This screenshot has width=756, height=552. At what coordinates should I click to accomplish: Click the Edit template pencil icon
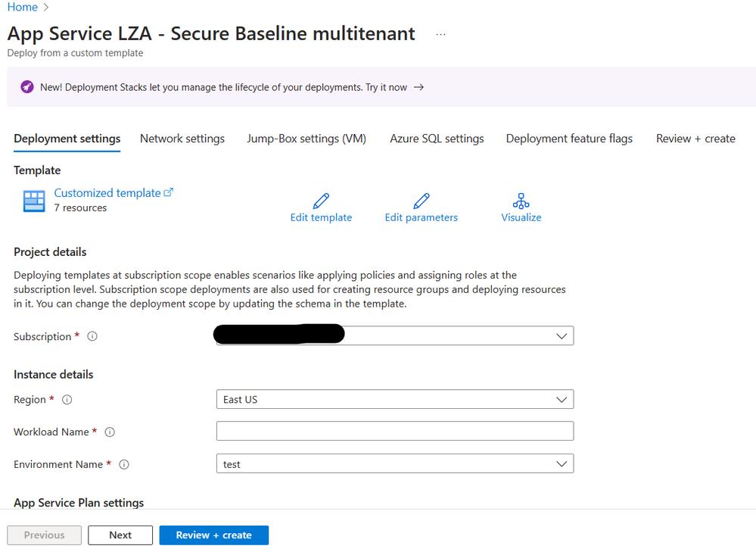click(x=321, y=200)
